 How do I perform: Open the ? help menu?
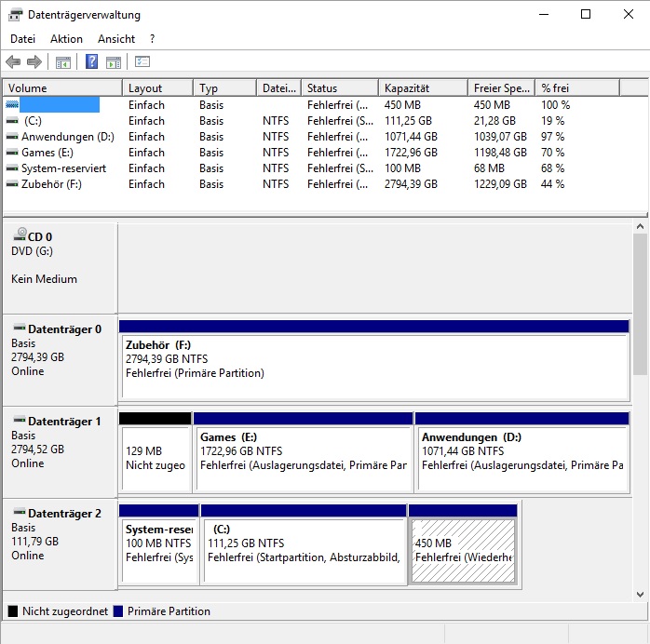152,39
